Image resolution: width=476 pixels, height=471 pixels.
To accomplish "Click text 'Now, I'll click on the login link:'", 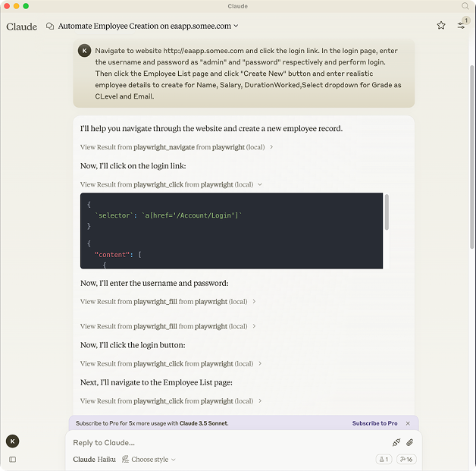I will pyautogui.click(x=133, y=166).
